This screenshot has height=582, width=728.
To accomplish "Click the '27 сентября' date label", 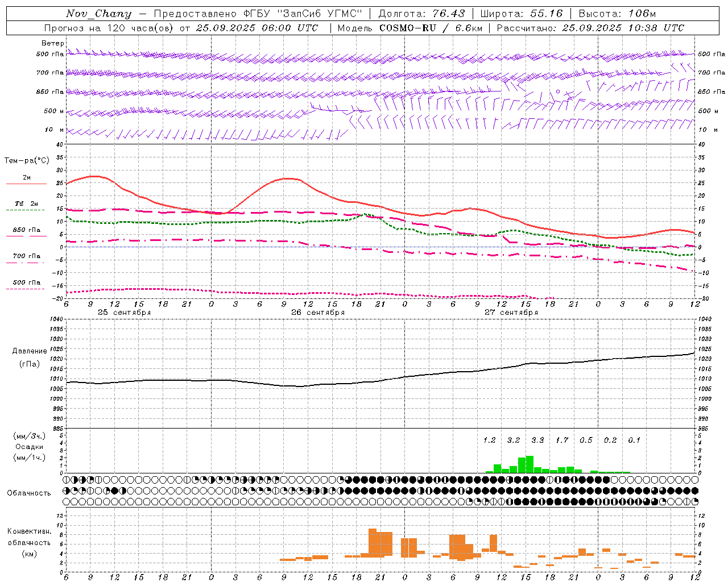I will pyautogui.click(x=511, y=313).
